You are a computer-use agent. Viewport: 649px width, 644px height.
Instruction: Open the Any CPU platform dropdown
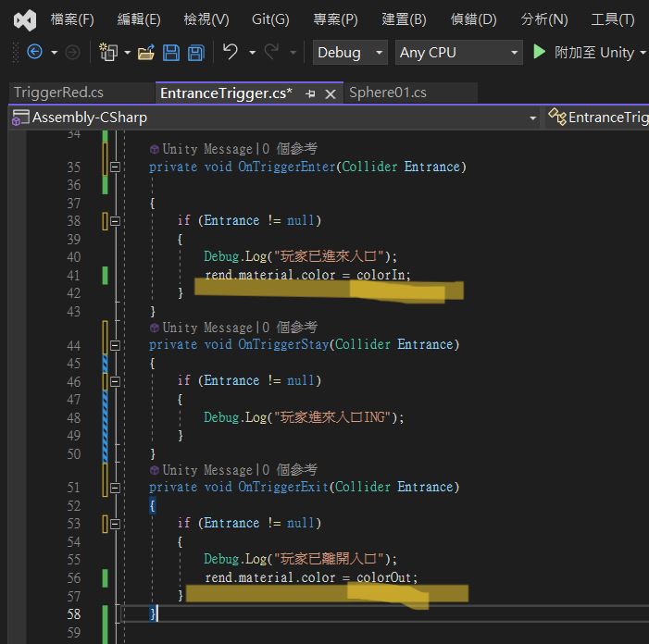pos(459,53)
